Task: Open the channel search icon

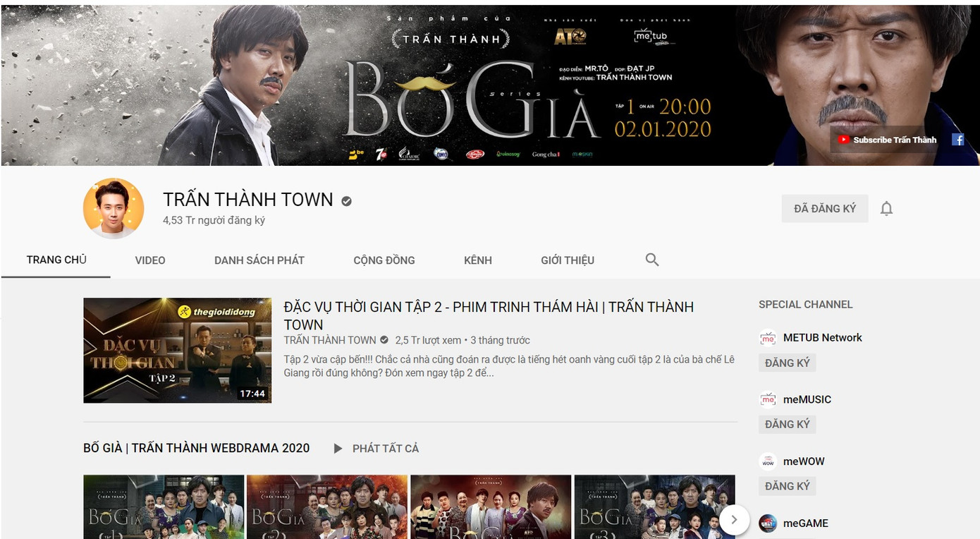Action: pyautogui.click(x=651, y=260)
